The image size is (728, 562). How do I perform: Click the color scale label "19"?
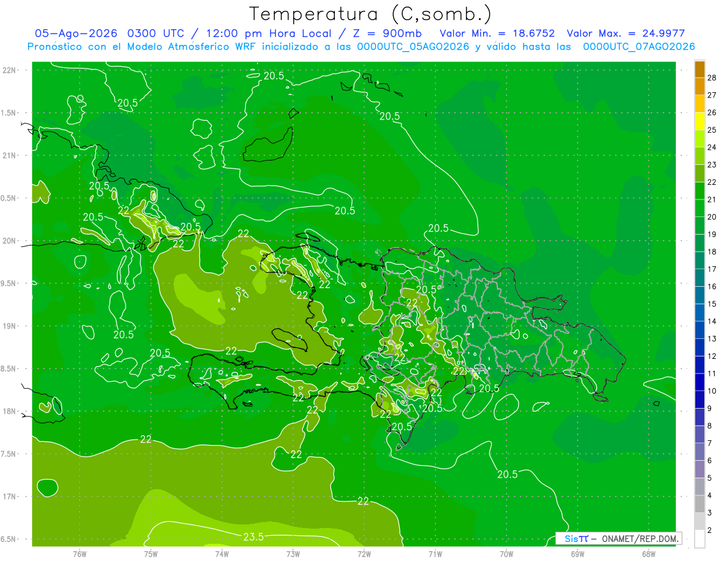pos(712,234)
